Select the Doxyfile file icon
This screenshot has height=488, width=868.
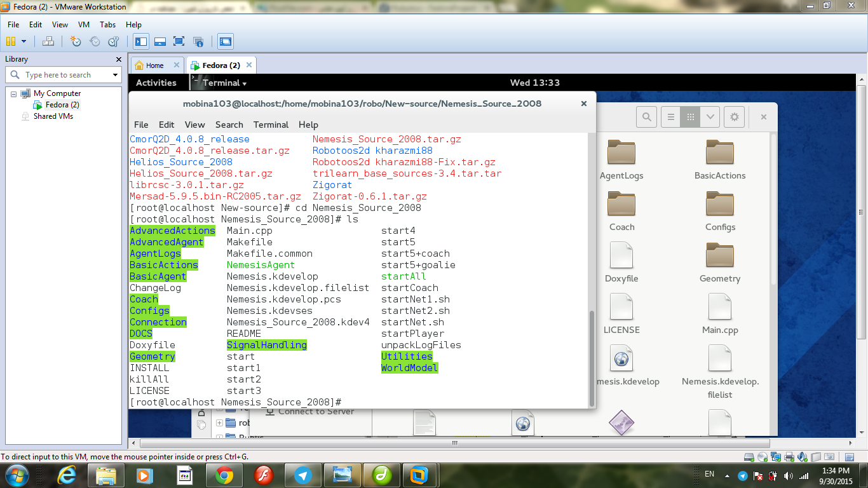621,255
